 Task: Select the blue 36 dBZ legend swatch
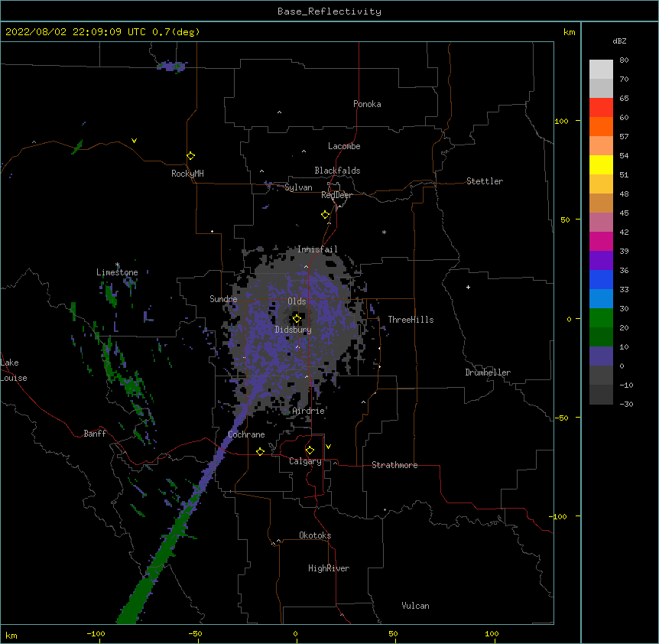601,279
